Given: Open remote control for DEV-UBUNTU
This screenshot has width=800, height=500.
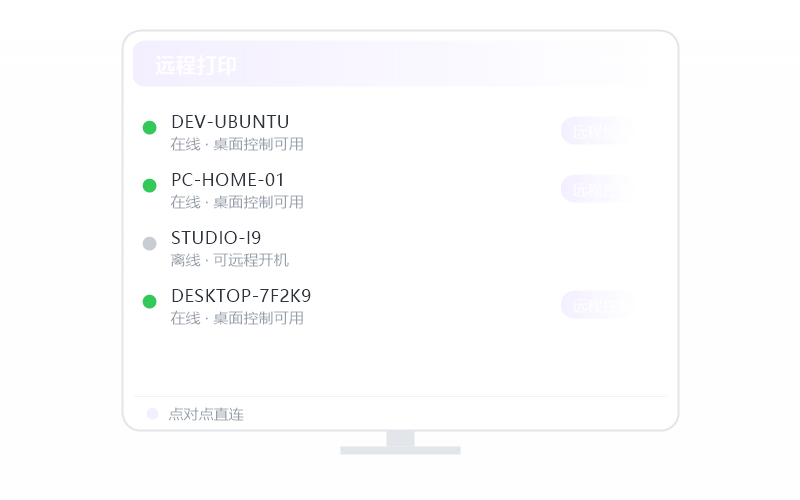Looking at the screenshot, I should click(598, 131).
